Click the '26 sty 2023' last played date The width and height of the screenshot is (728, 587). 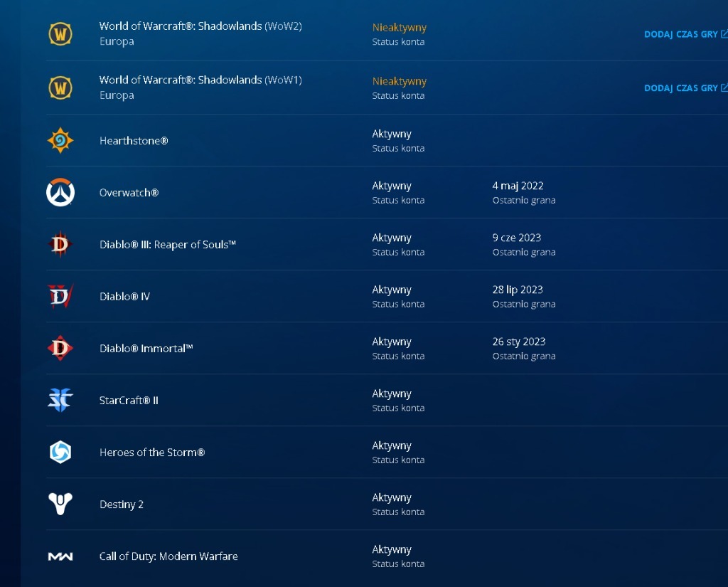click(519, 342)
